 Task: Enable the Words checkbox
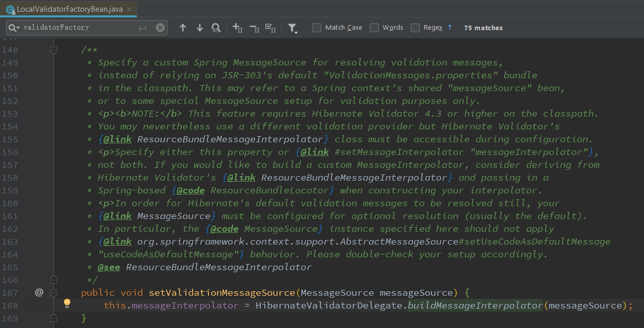375,28
